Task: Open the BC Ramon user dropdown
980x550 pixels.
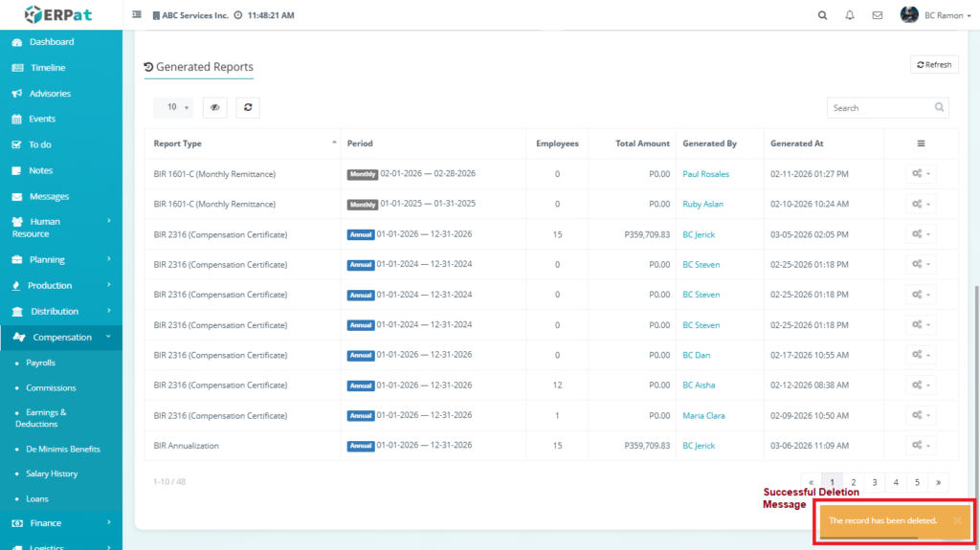Action: (x=935, y=15)
